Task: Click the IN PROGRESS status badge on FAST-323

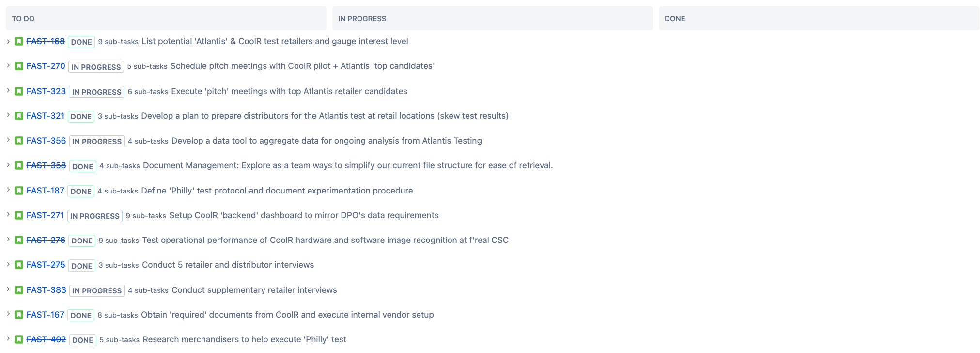Action: point(97,92)
